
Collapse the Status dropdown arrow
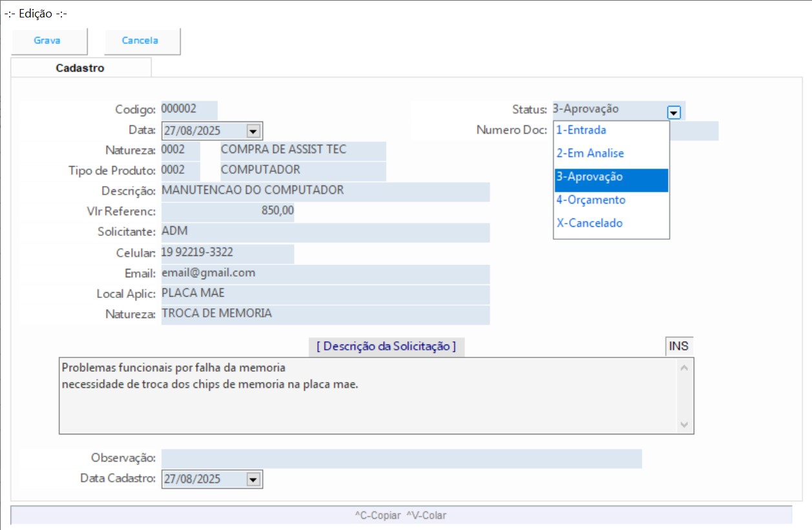pos(674,112)
